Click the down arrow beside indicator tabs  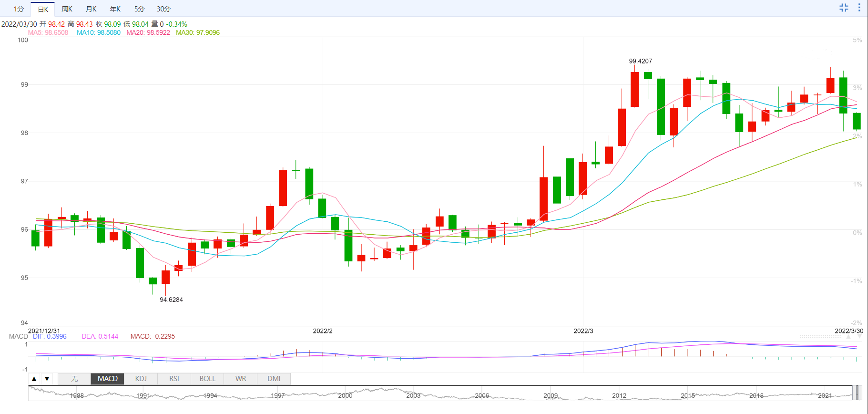(x=47, y=379)
